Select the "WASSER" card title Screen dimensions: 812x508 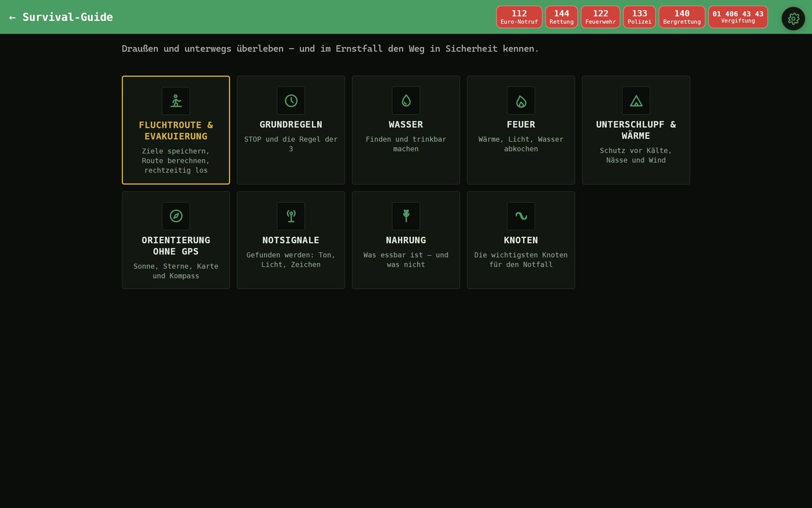point(405,124)
